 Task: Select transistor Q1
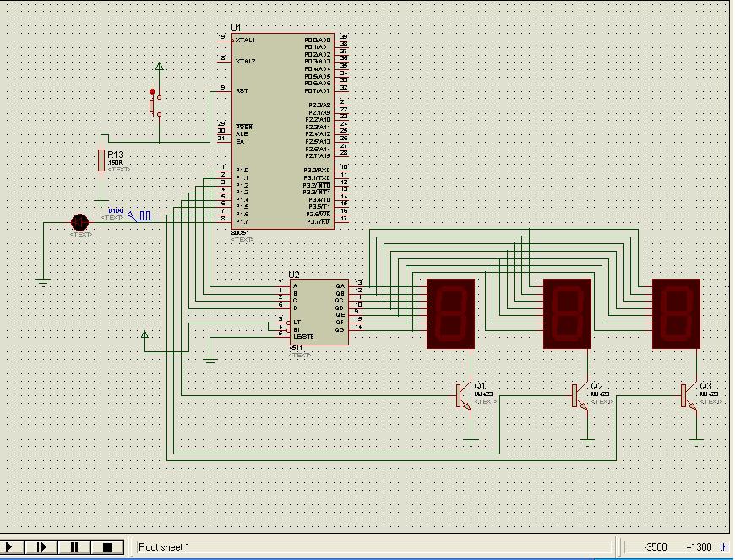[463, 395]
